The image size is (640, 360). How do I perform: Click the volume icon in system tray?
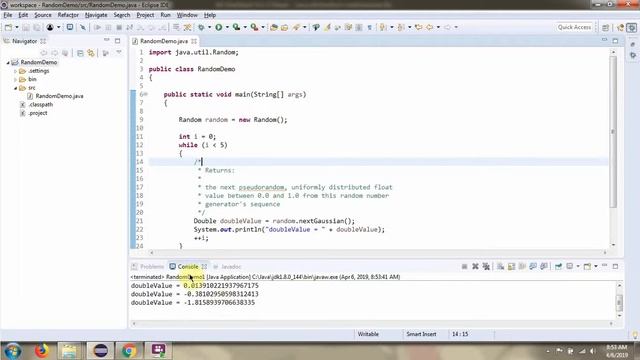(x=592, y=351)
